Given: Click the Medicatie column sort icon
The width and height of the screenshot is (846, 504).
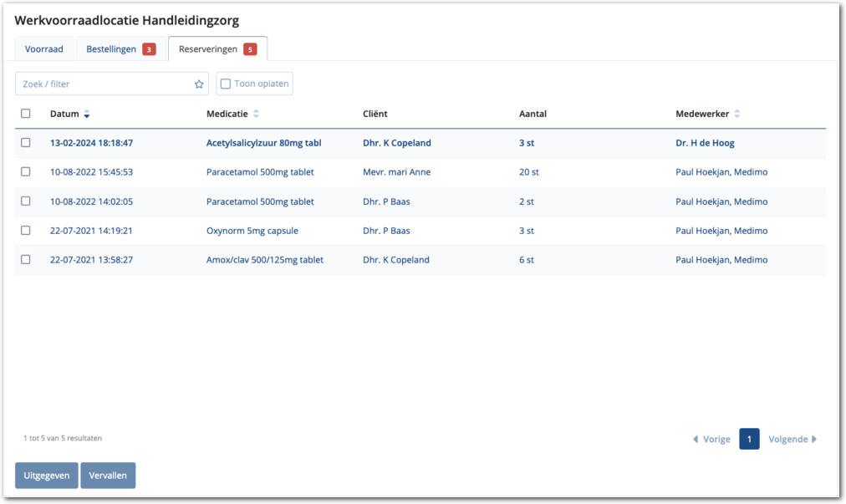Looking at the screenshot, I should click(x=257, y=115).
